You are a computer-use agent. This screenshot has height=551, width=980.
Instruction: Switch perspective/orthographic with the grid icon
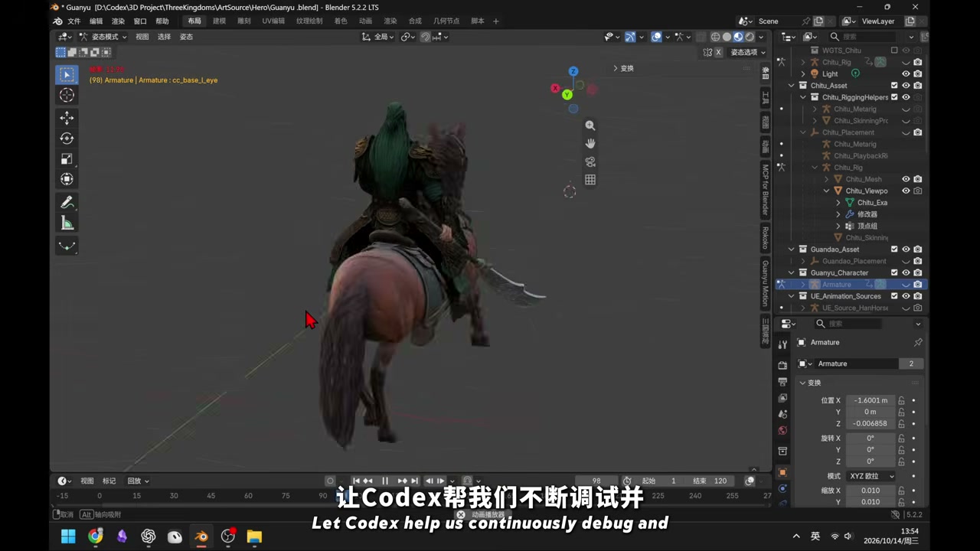click(x=590, y=180)
